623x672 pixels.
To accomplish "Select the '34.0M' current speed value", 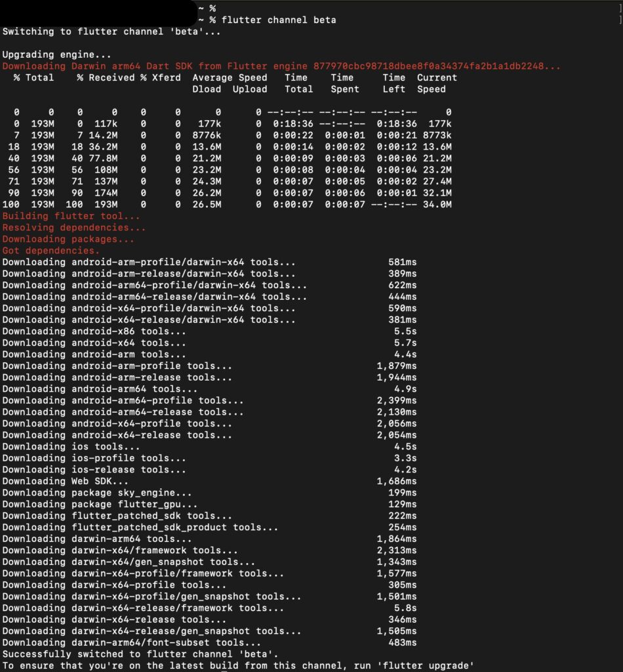I will (437, 205).
